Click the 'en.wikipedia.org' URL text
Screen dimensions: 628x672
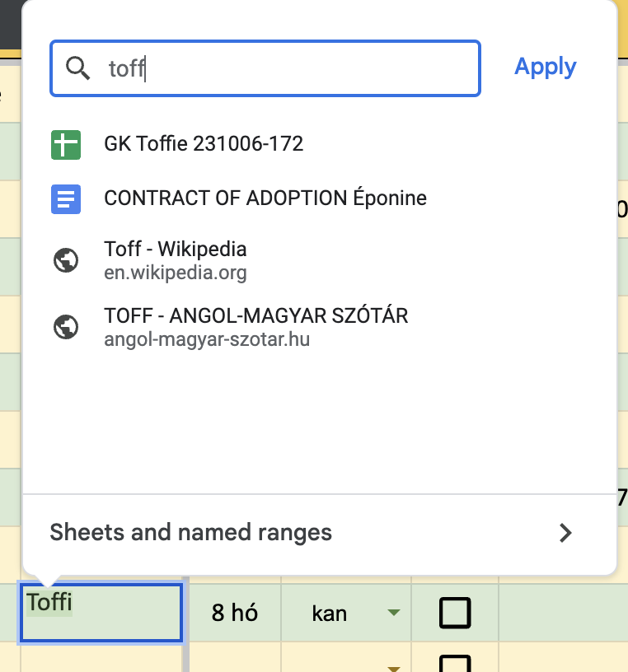[175, 273]
